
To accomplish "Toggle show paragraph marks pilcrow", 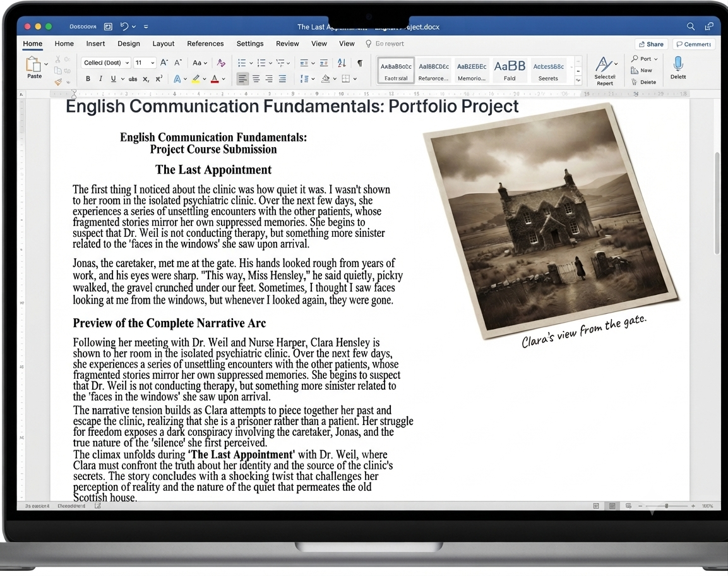I will pyautogui.click(x=360, y=63).
